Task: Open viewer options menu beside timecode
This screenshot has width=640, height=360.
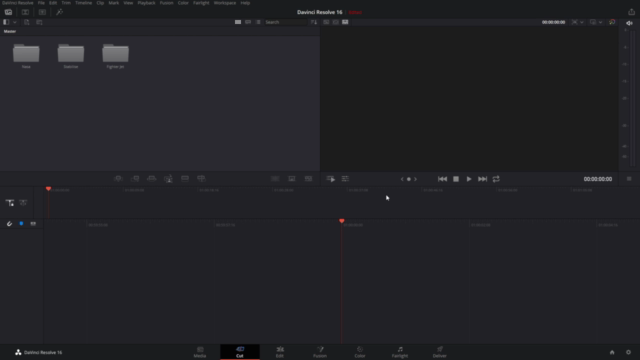Action: 629,179
